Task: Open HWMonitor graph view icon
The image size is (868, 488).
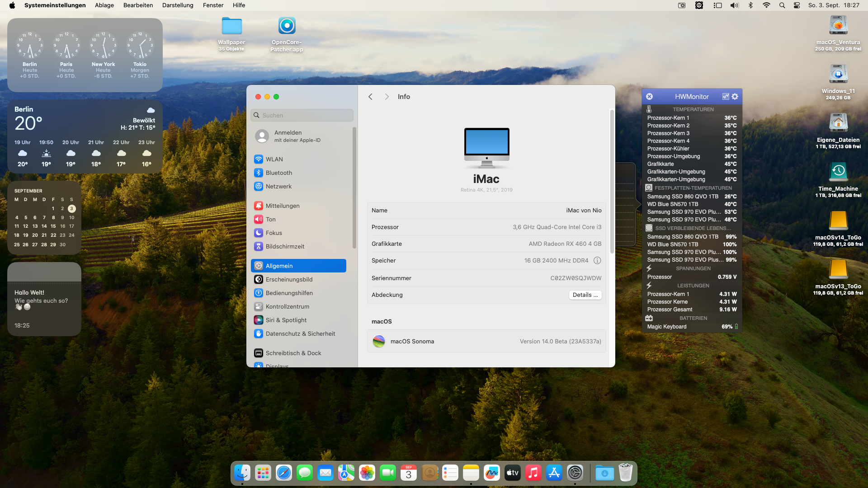Action: 726,96
